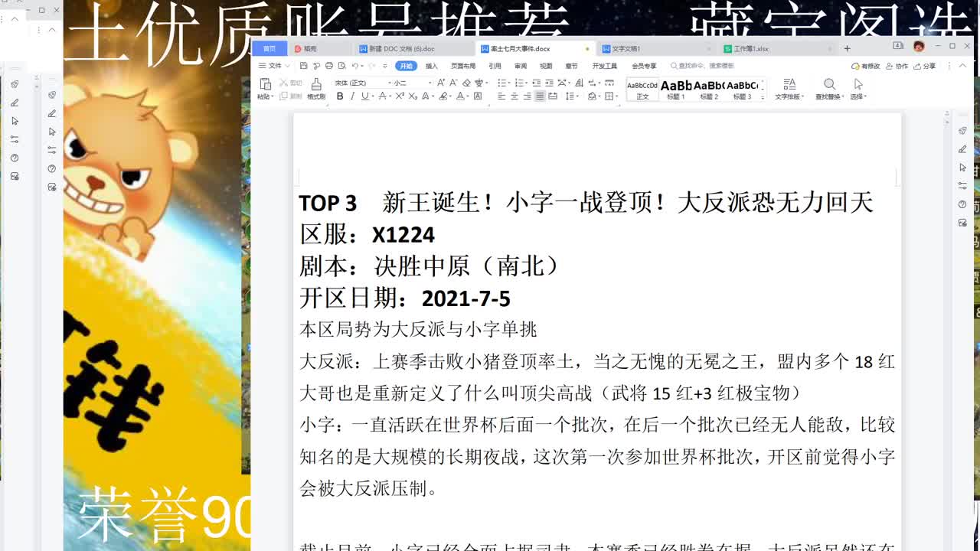Align text left in paragraph group
Viewport: 980px width, 551px height.
501,96
